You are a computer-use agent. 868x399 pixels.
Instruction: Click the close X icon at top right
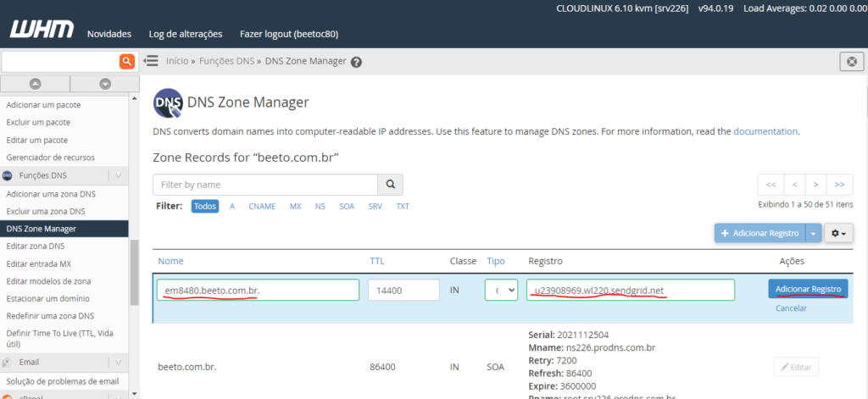pos(851,62)
